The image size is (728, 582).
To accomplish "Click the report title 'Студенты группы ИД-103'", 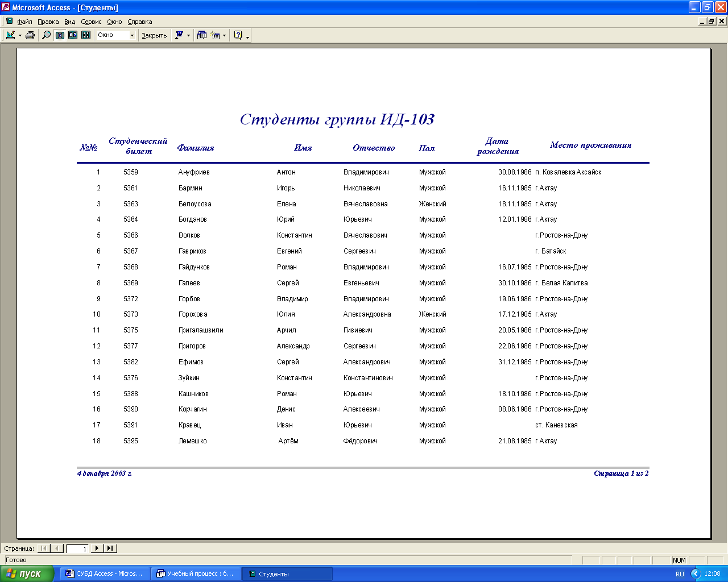I will point(337,119).
